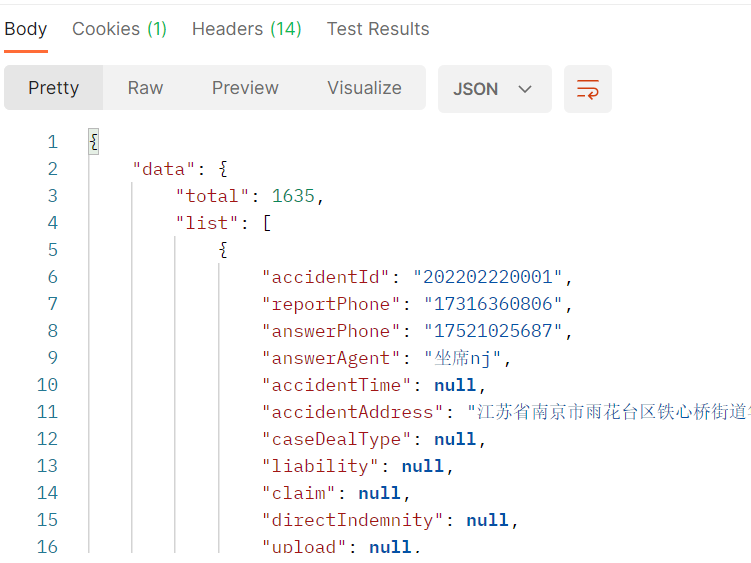
Task: Open the Test Results tab
Action: pyautogui.click(x=378, y=29)
